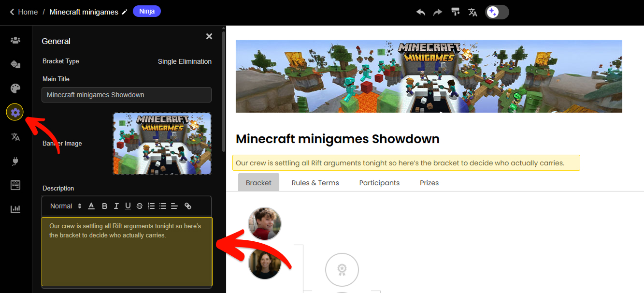Toggle bold formatting in description editor
The width and height of the screenshot is (644, 293).
click(x=104, y=206)
